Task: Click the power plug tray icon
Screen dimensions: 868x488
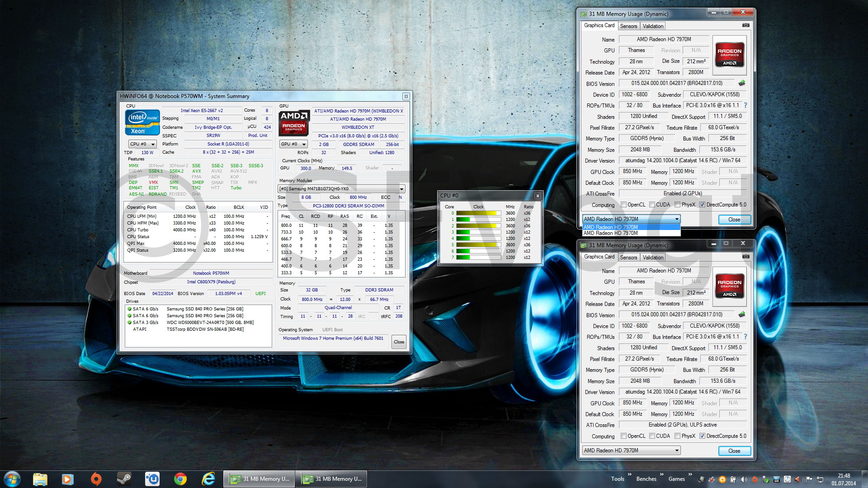Action: pyautogui.click(x=733, y=479)
